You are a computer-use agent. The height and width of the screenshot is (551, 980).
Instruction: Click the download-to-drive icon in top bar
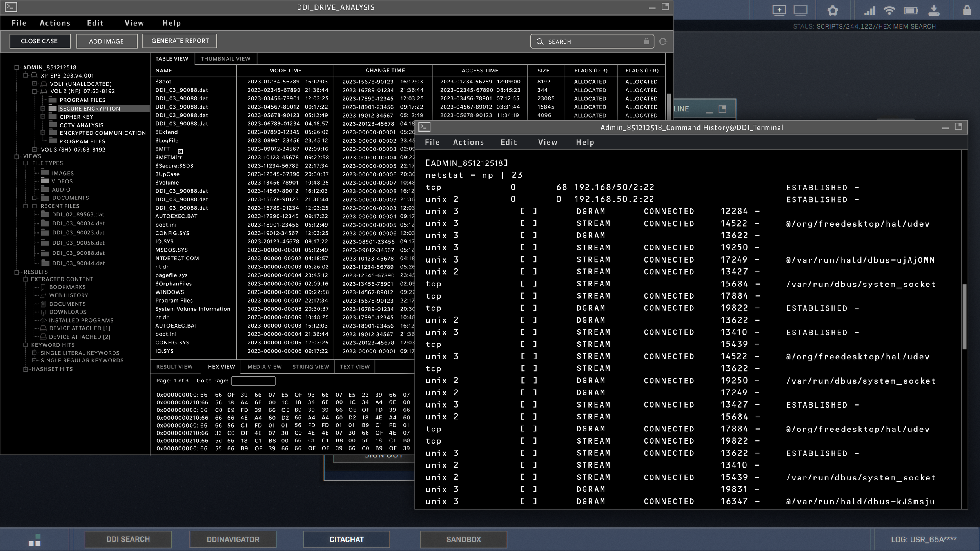tap(934, 11)
